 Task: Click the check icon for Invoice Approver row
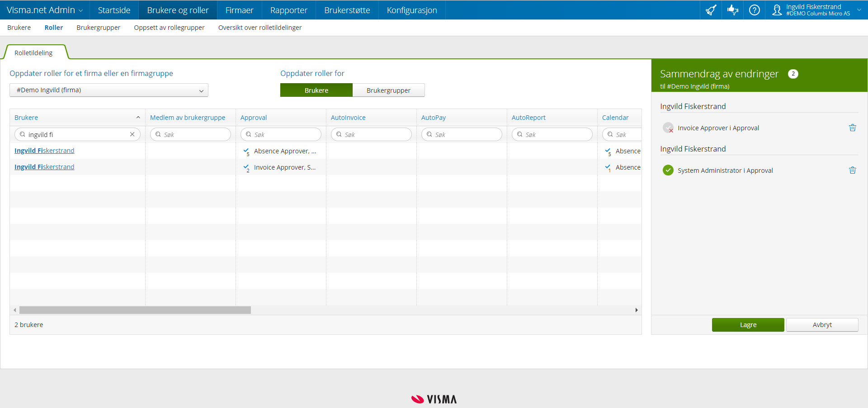tap(246, 168)
